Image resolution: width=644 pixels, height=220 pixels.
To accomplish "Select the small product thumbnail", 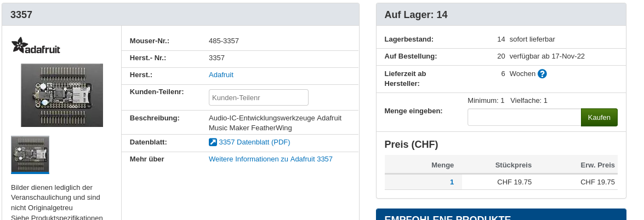I will click(30, 155).
